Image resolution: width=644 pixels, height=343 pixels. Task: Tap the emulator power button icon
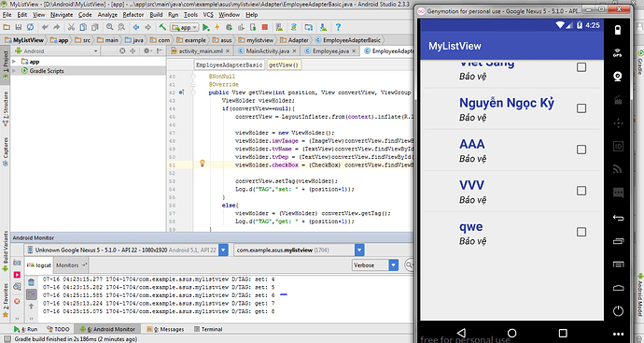[618, 311]
